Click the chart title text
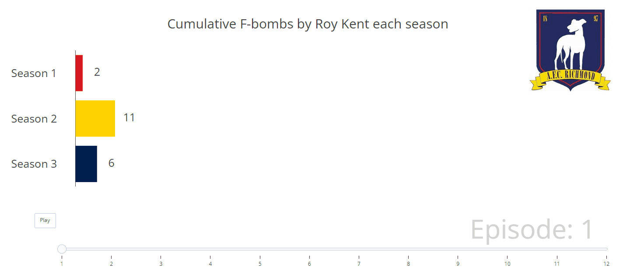The height and width of the screenshot is (271, 644). click(x=308, y=24)
